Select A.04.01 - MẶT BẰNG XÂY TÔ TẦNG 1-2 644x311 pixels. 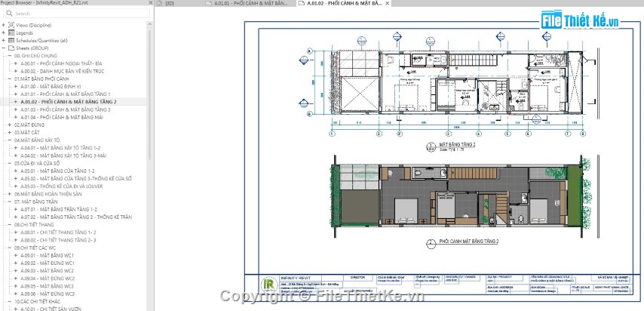(x=60, y=148)
